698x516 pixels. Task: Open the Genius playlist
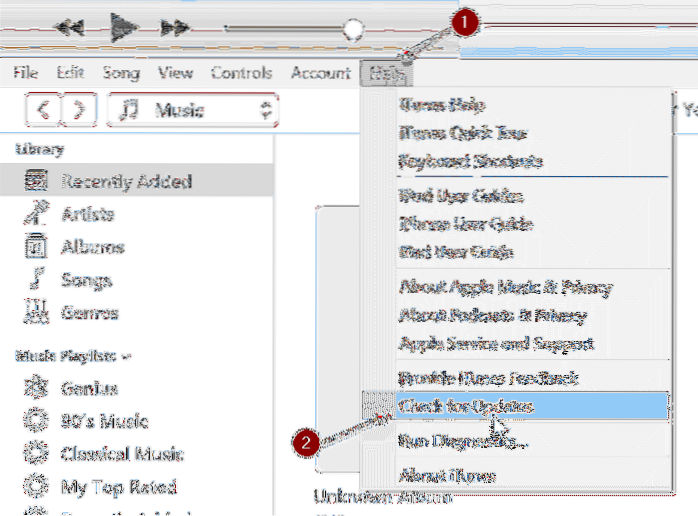coord(88,388)
